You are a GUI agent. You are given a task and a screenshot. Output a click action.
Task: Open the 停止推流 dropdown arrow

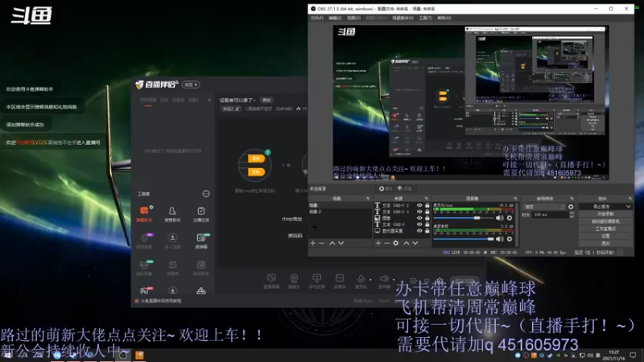click(629, 207)
